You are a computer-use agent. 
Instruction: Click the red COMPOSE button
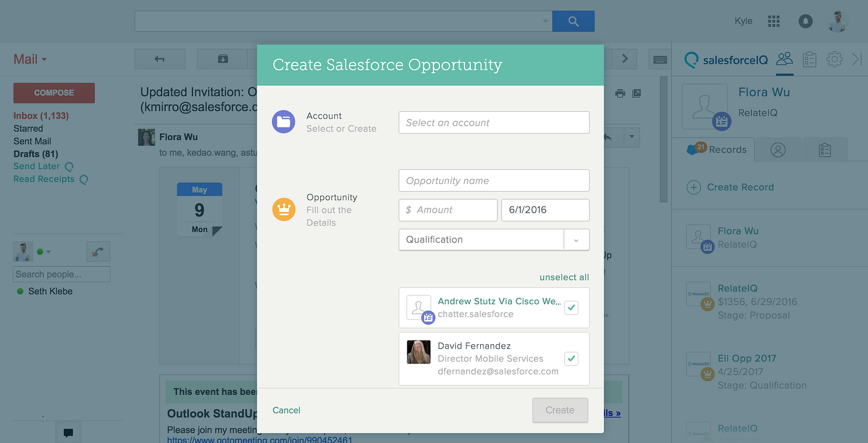pyautogui.click(x=54, y=93)
